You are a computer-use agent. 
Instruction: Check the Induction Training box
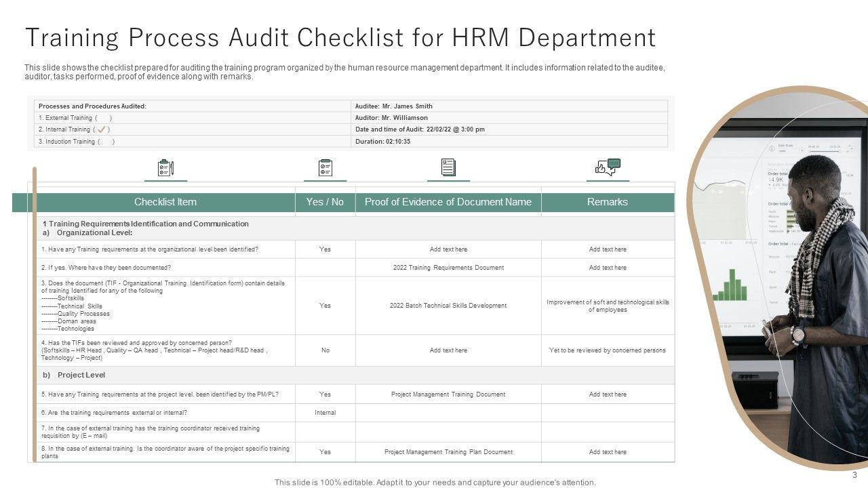pos(106,142)
